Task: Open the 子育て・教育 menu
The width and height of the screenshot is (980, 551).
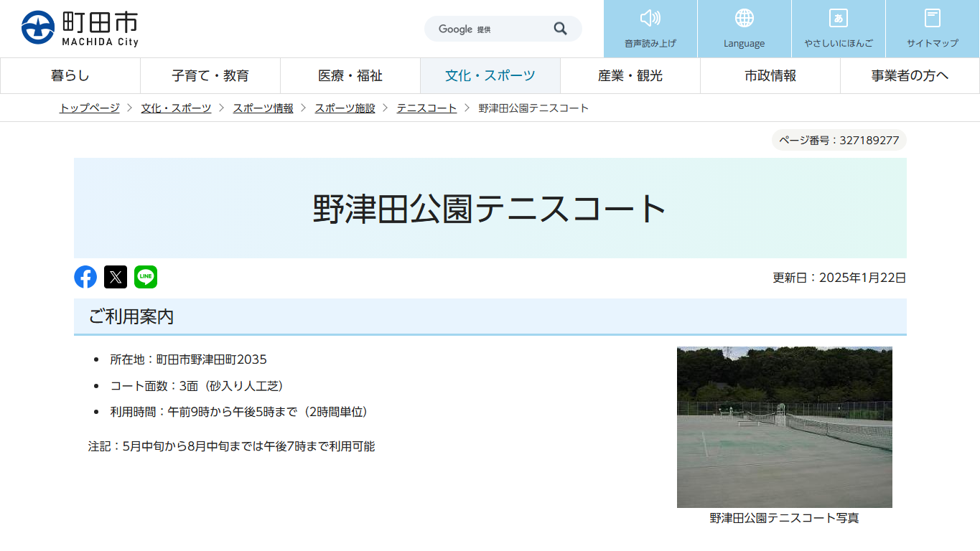Action: 210,75
